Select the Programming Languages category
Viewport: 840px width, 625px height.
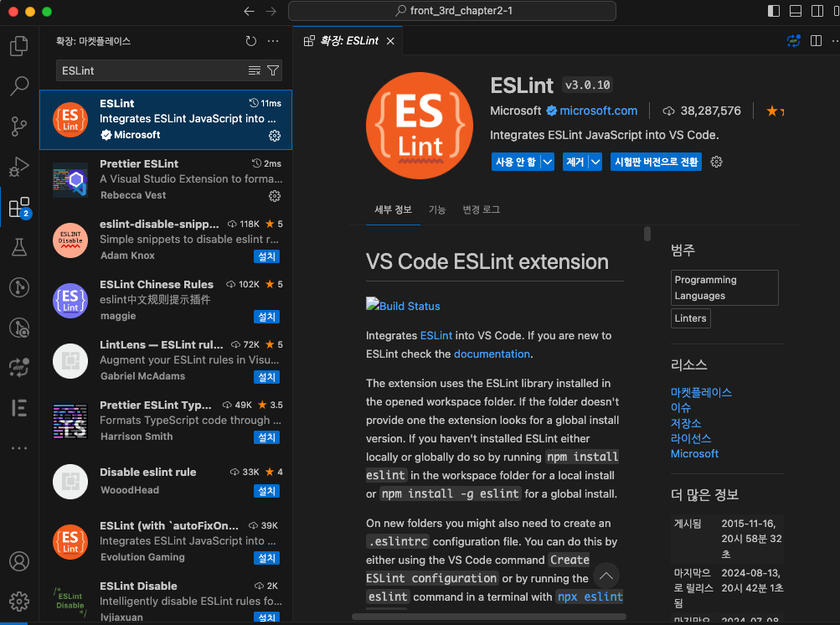click(x=724, y=288)
